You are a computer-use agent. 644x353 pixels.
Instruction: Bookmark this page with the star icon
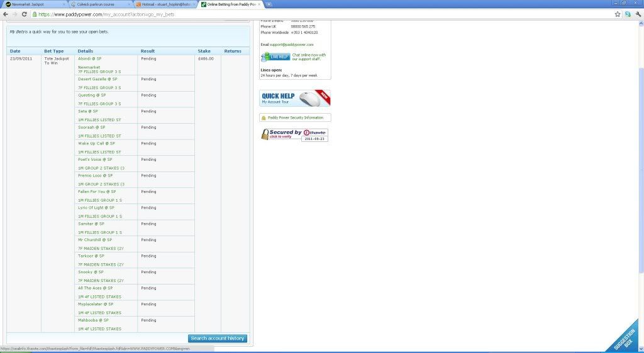click(618, 14)
